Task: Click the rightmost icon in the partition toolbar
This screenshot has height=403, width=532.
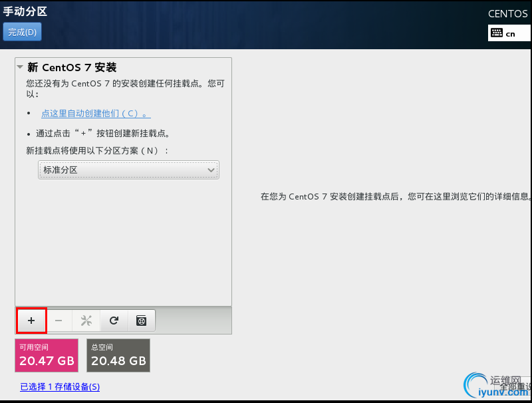Action: pyautogui.click(x=141, y=321)
